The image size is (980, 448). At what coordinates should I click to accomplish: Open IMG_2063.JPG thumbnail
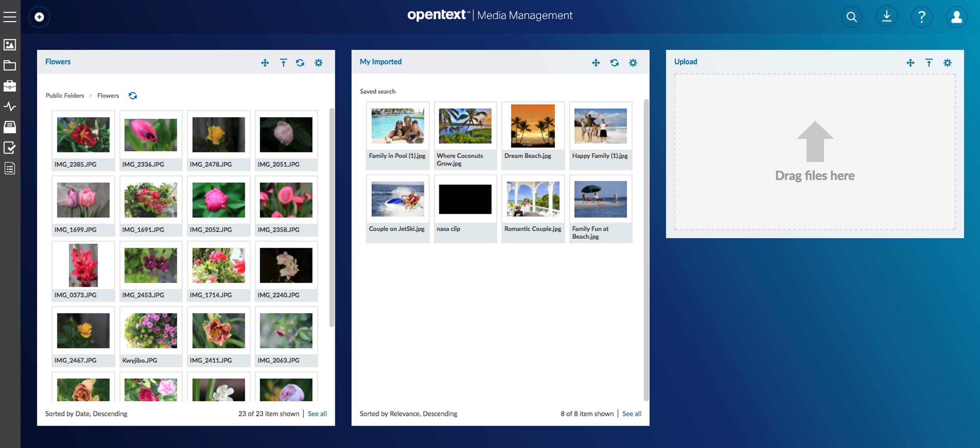click(x=286, y=331)
